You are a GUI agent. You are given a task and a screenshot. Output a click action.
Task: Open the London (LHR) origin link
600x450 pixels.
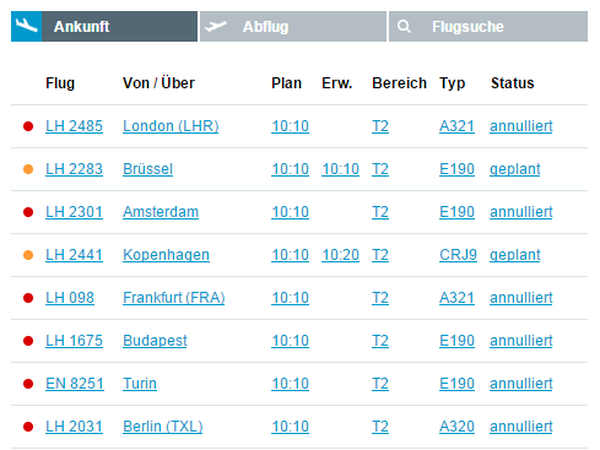[171, 126]
